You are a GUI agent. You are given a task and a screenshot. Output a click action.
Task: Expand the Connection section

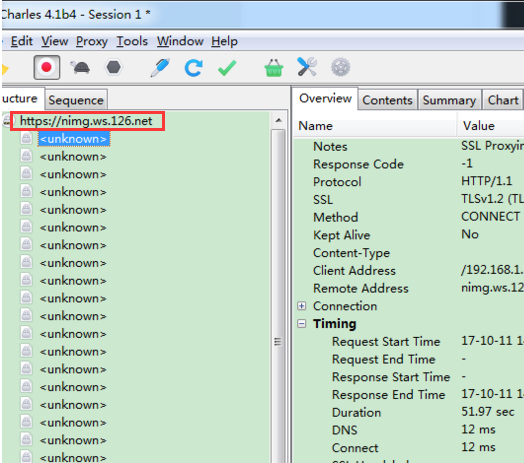click(302, 306)
